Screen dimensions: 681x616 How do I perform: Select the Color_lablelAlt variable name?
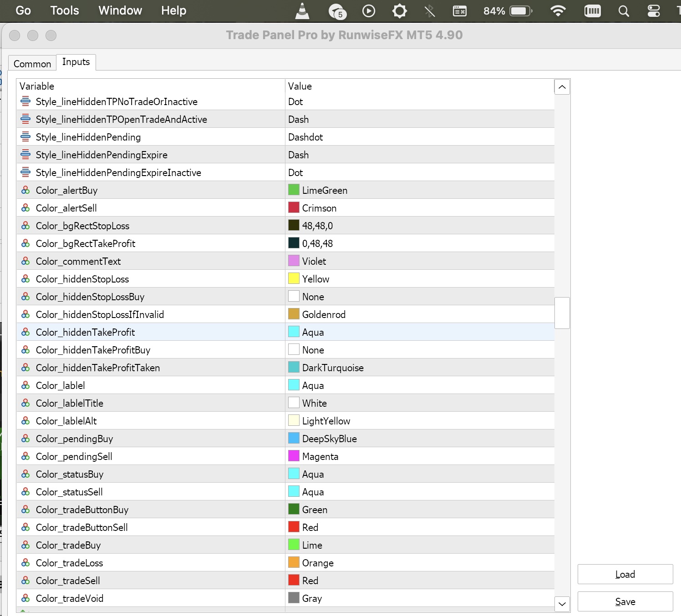(x=66, y=421)
